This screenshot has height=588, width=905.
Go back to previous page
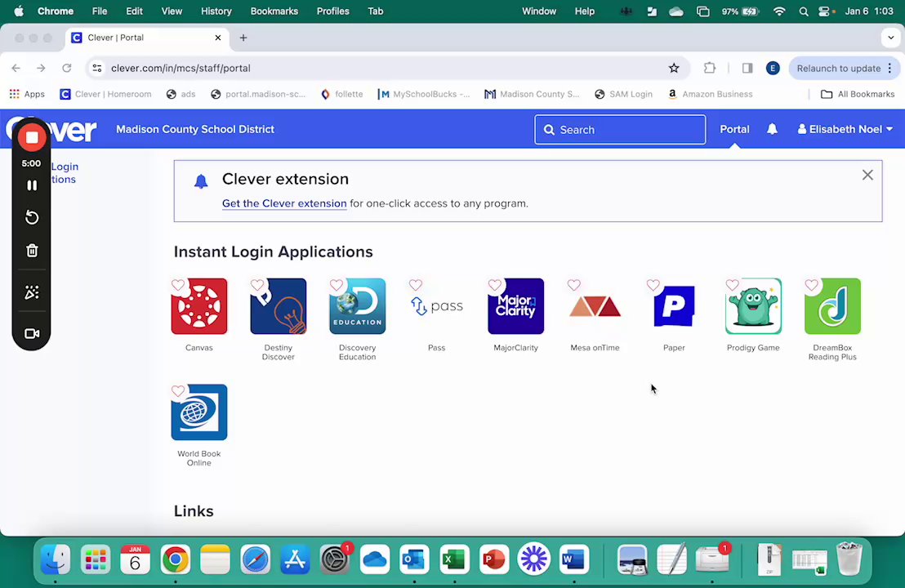(x=16, y=68)
